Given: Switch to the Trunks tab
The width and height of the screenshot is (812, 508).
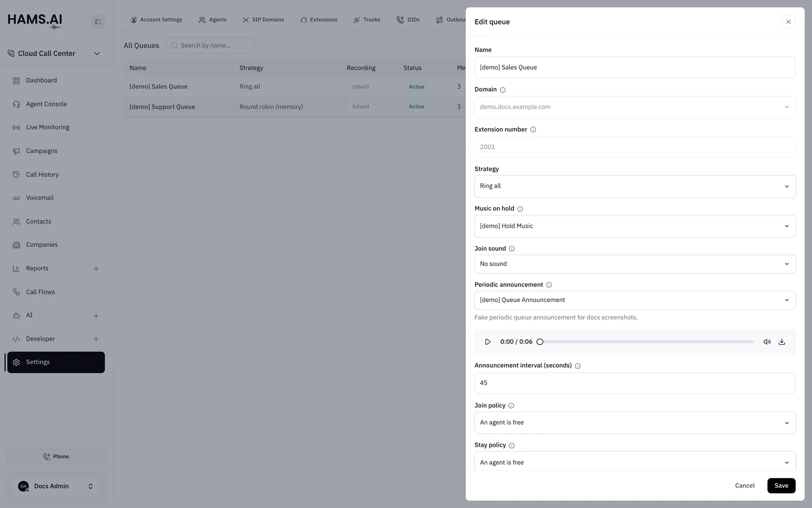Looking at the screenshot, I should point(367,20).
